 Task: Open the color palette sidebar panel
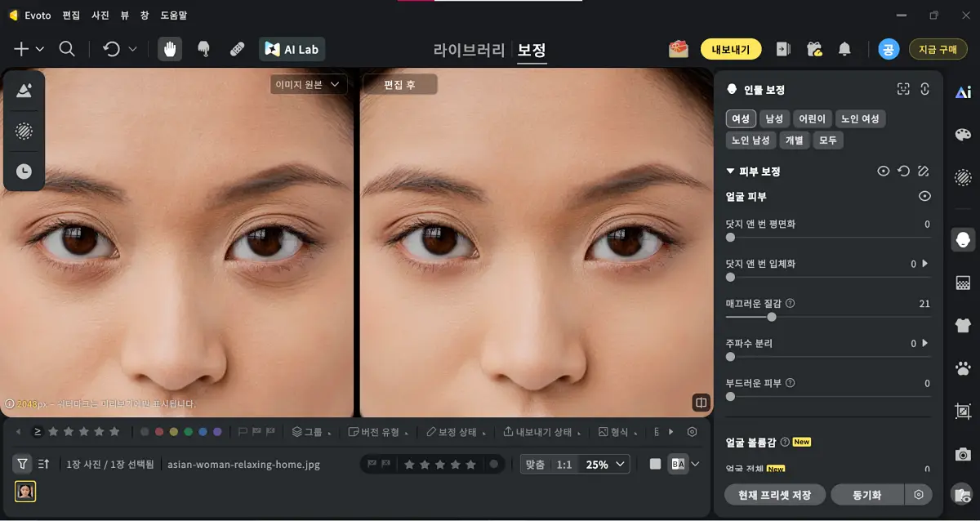(x=963, y=135)
